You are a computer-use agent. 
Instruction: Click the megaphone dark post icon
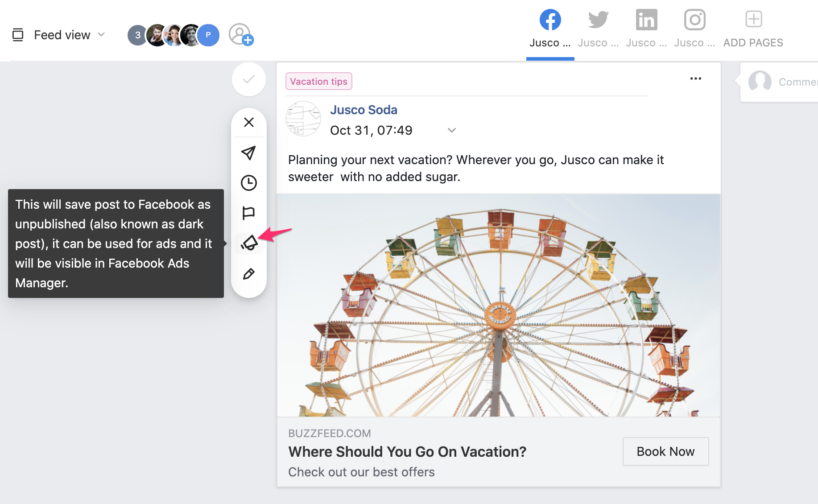click(249, 243)
